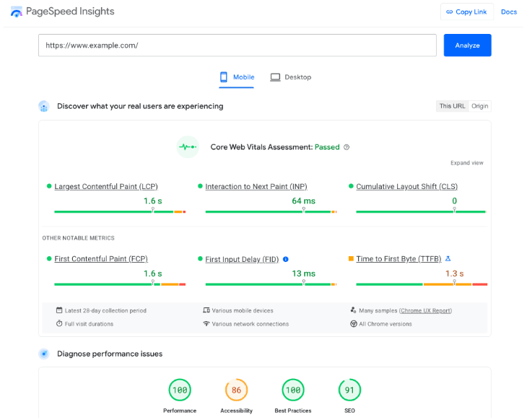This screenshot has height=420, width=532.
Task: Click the Accessibility score gauge 86
Action: click(237, 390)
